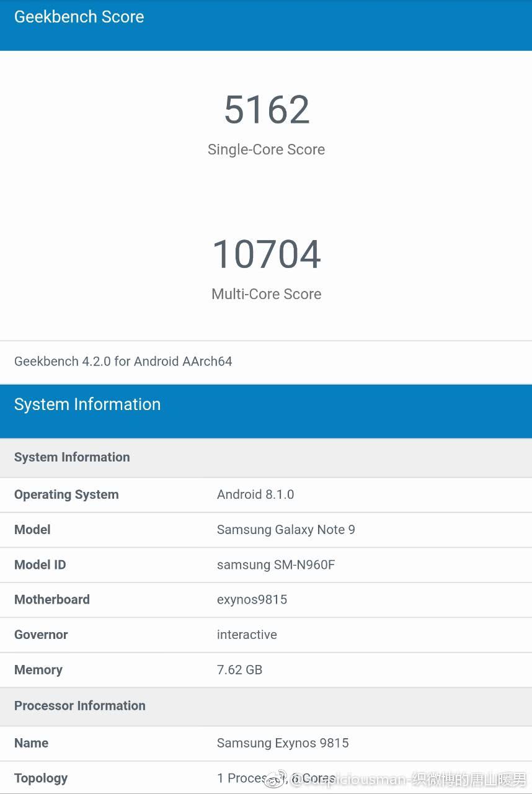Click the Processor Information section header

[x=80, y=705]
